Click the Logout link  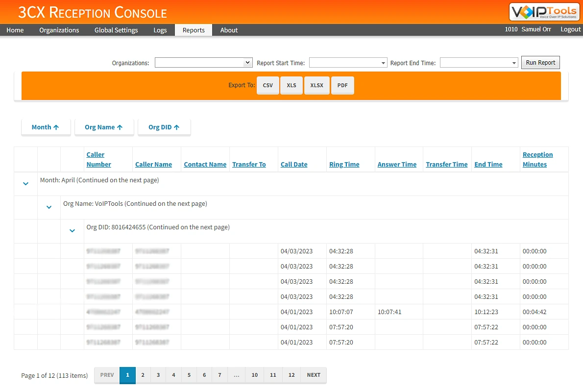(x=570, y=29)
